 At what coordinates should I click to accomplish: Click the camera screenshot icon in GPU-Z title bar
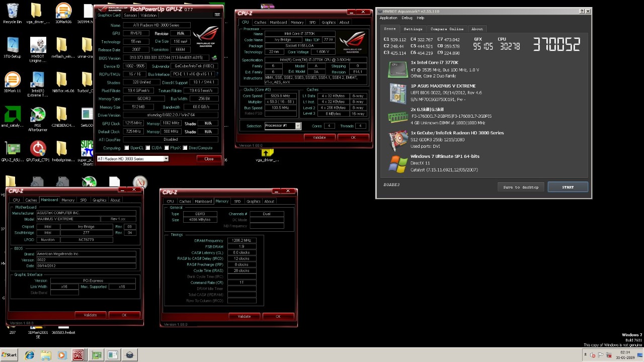tap(218, 15)
